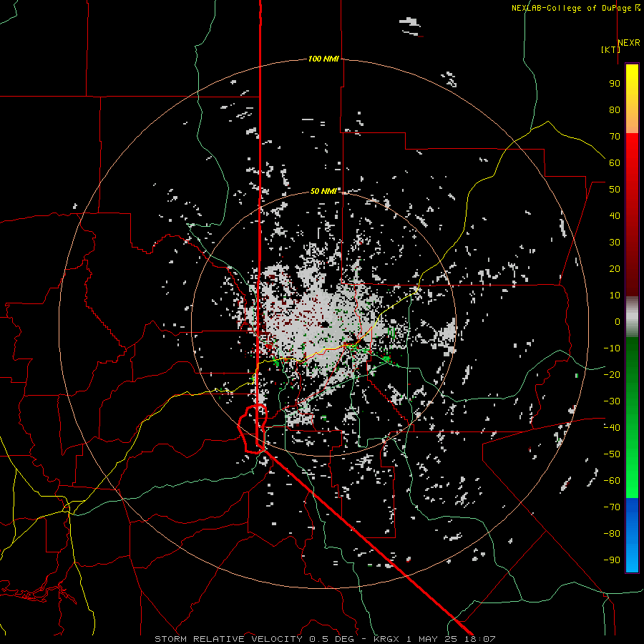The height and width of the screenshot is (644, 644).
Task: Click the NEXR label at top right
Action: (x=629, y=43)
